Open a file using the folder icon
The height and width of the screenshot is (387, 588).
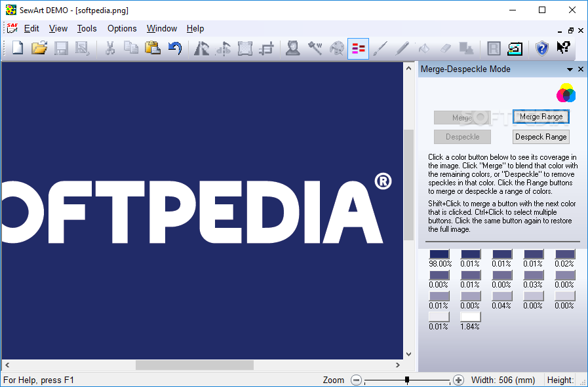pos(39,48)
